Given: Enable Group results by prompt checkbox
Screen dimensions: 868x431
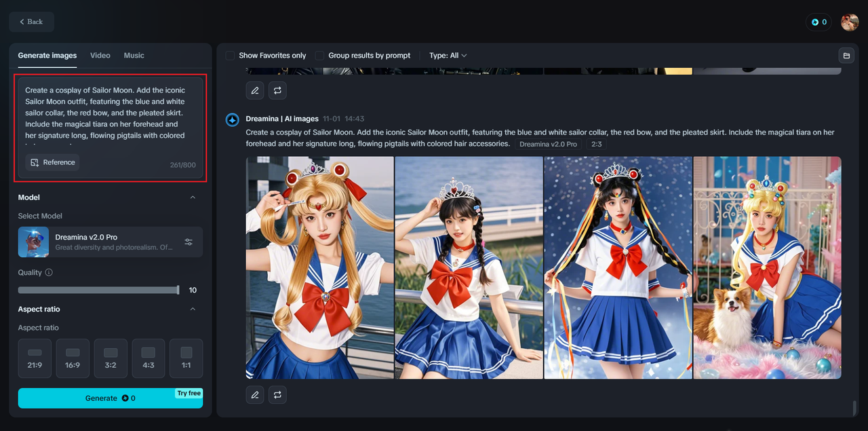Looking at the screenshot, I should 320,56.
